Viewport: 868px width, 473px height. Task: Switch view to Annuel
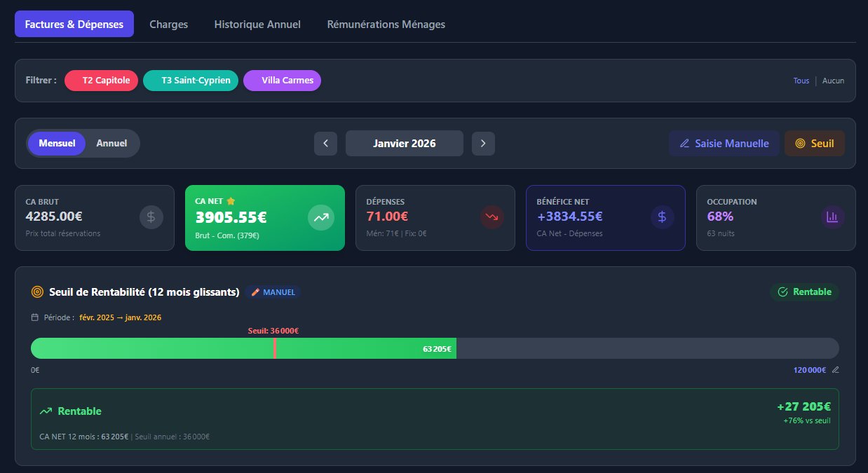pyautogui.click(x=111, y=143)
